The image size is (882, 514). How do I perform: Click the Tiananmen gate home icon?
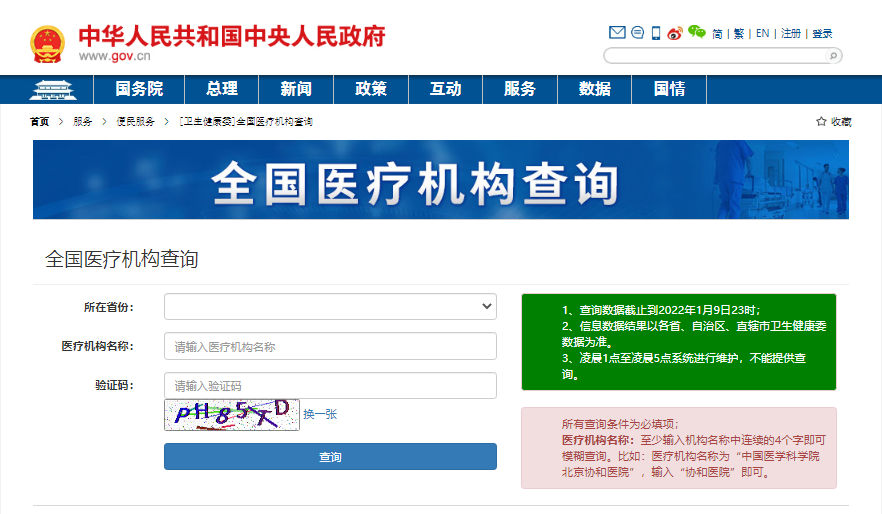coord(53,90)
